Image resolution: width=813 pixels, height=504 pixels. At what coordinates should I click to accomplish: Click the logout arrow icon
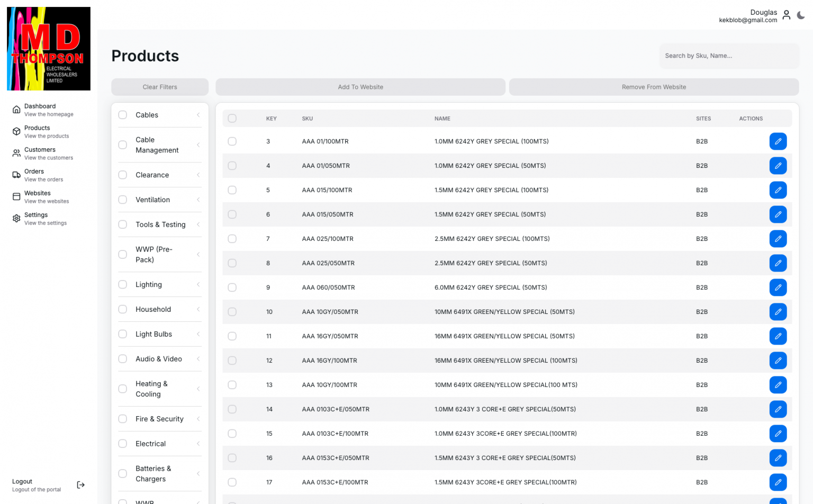(x=81, y=485)
